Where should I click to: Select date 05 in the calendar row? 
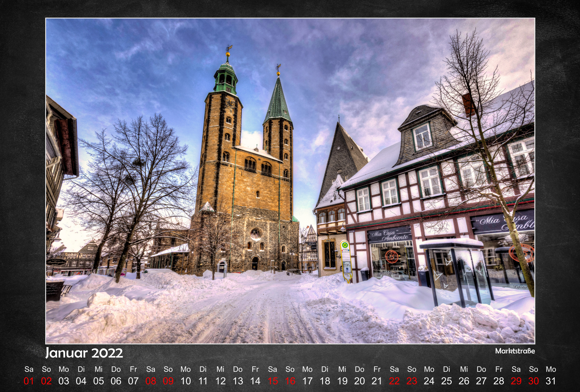[x=99, y=381]
